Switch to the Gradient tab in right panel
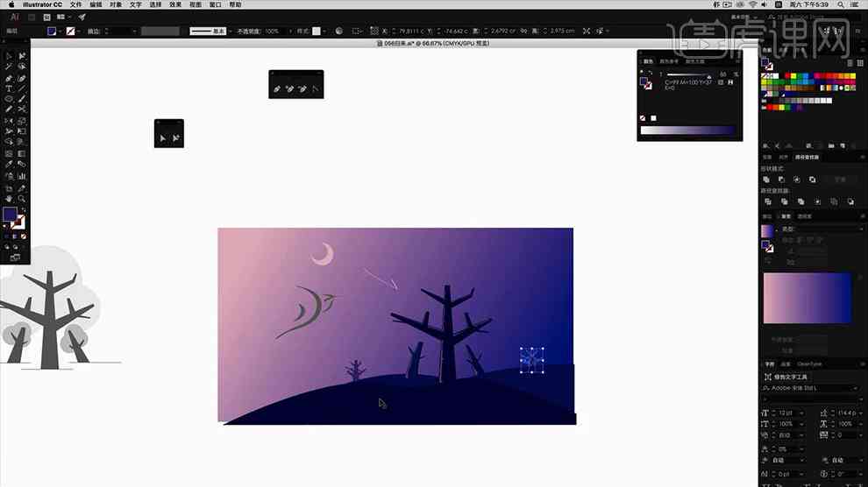This screenshot has width=868, height=487. (x=786, y=216)
